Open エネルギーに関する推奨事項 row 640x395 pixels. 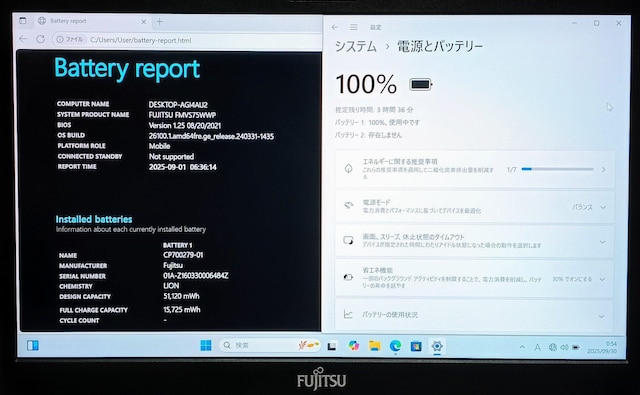point(475,169)
